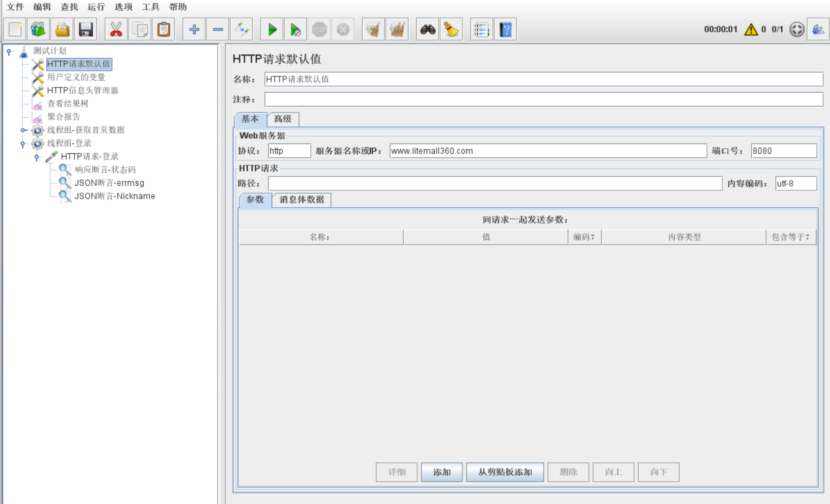Click the Clear all results icon

pos(397,30)
